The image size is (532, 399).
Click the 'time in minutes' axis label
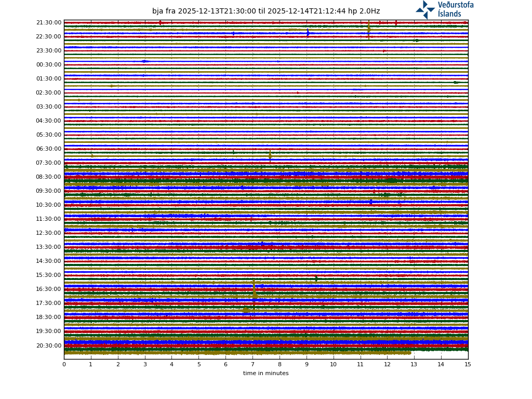265,373
